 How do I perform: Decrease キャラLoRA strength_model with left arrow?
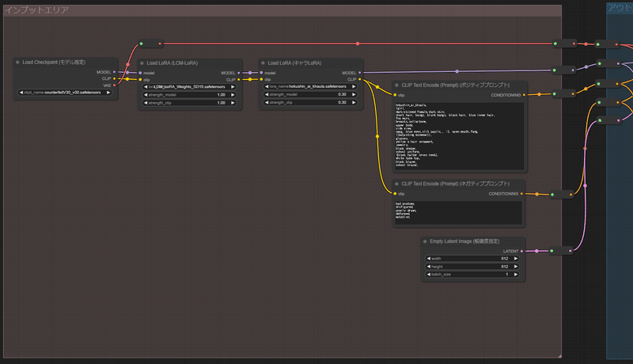[267, 94]
